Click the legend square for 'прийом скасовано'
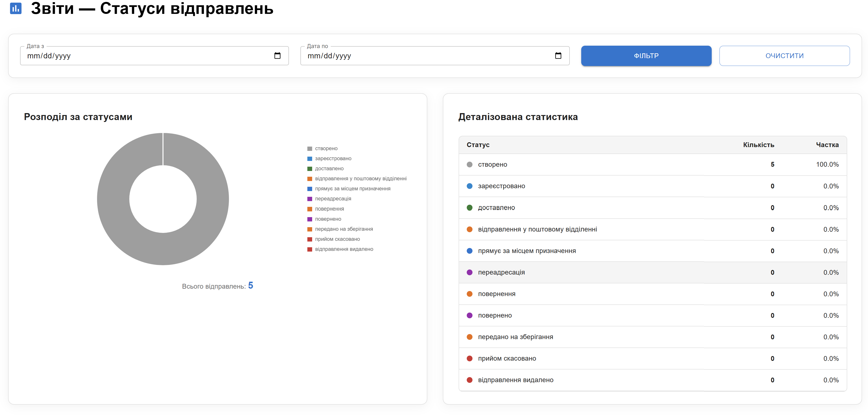This screenshot has height=418, width=868. [310, 239]
